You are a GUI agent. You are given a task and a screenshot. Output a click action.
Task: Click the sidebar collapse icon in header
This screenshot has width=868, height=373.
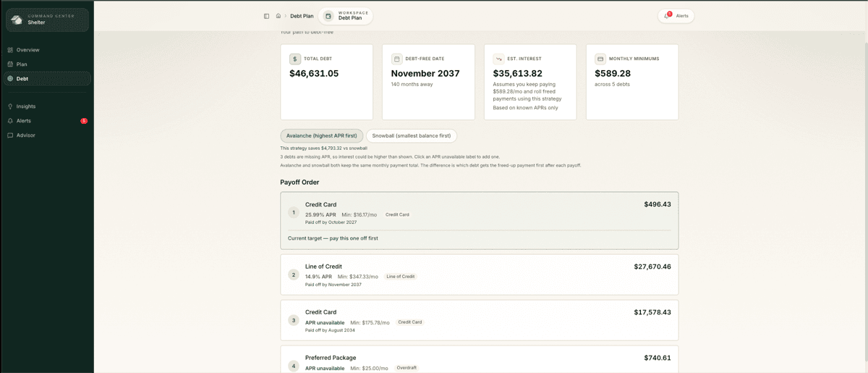(x=266, y=16)
